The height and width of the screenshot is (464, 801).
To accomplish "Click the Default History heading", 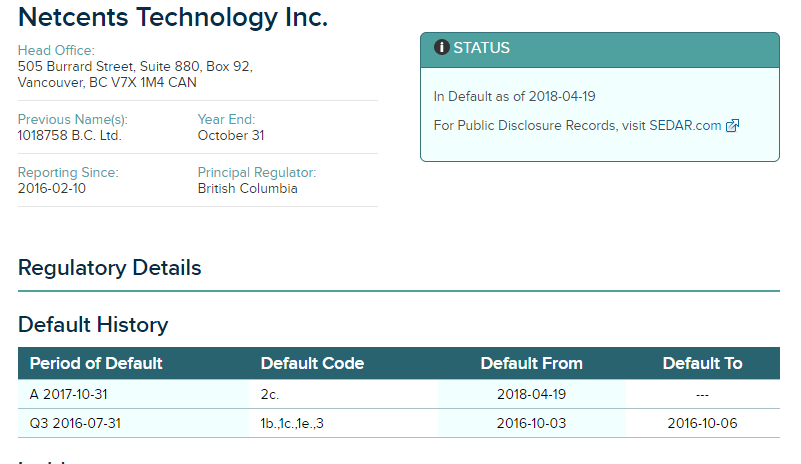I will click(93, 325).
